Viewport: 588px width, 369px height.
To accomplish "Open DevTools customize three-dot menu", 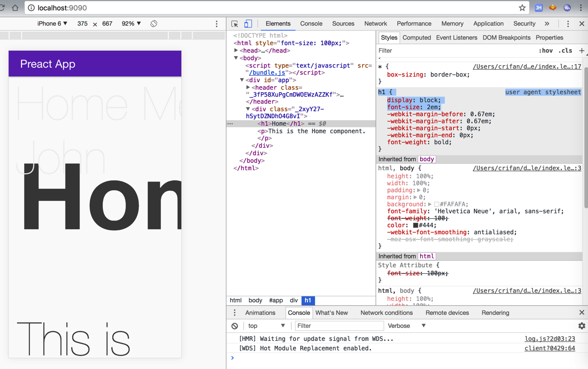I will tap(568, 24).
